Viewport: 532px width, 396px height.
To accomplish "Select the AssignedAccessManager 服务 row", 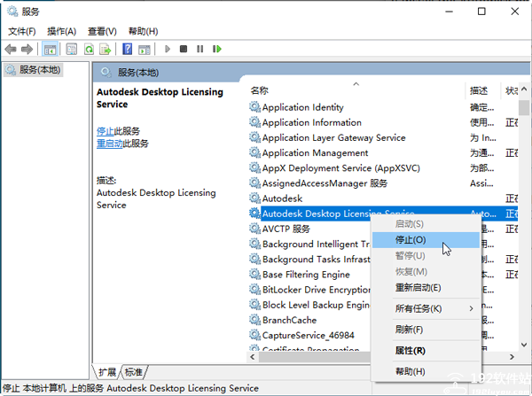I will click(383, 183).
